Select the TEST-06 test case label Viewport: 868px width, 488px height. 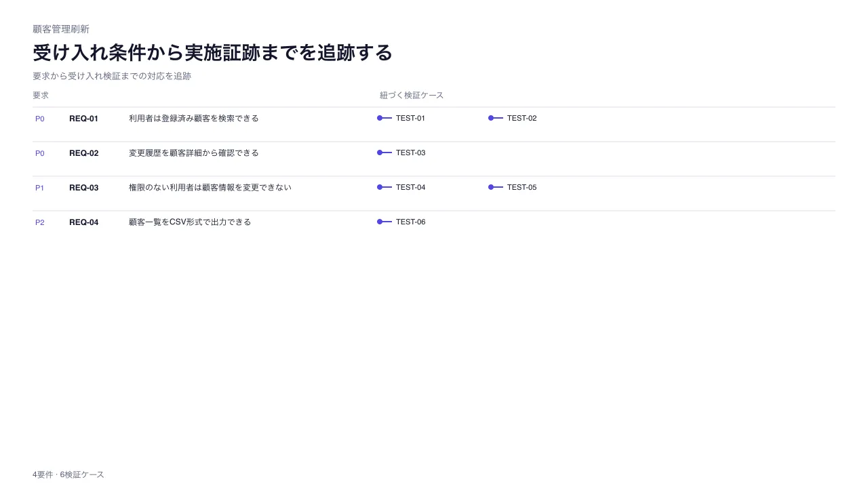[x=410, y=222]
